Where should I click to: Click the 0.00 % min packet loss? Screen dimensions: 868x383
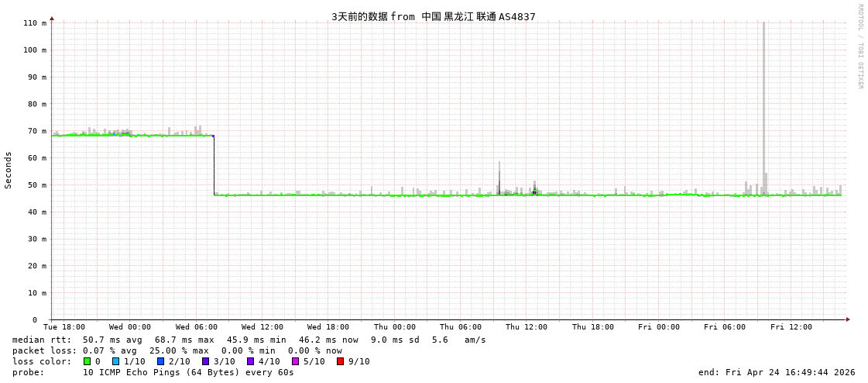252,351
